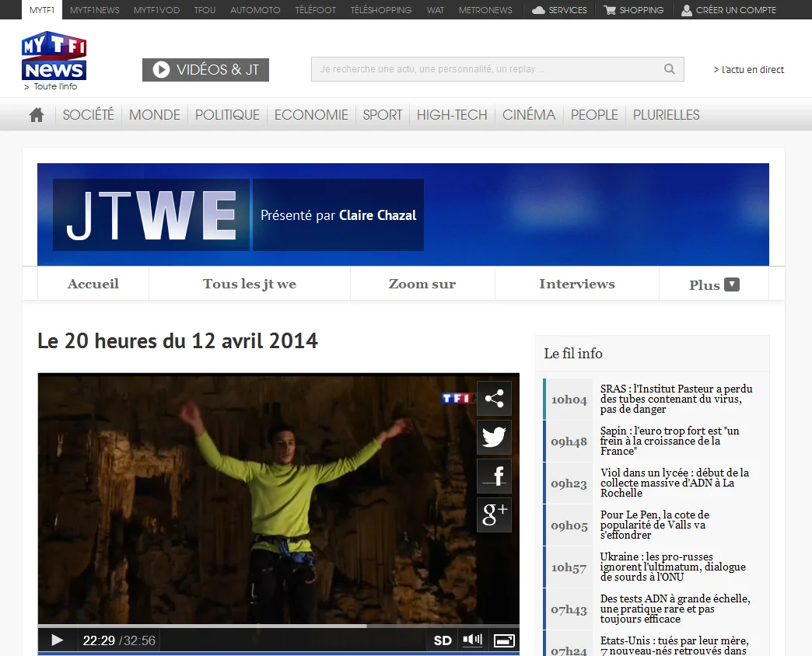
Task: Select the Zoom sur tab
Action: pos(422,284)
